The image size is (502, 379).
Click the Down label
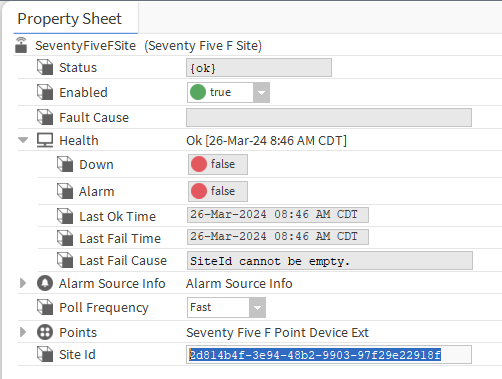(x=96, y=165)
